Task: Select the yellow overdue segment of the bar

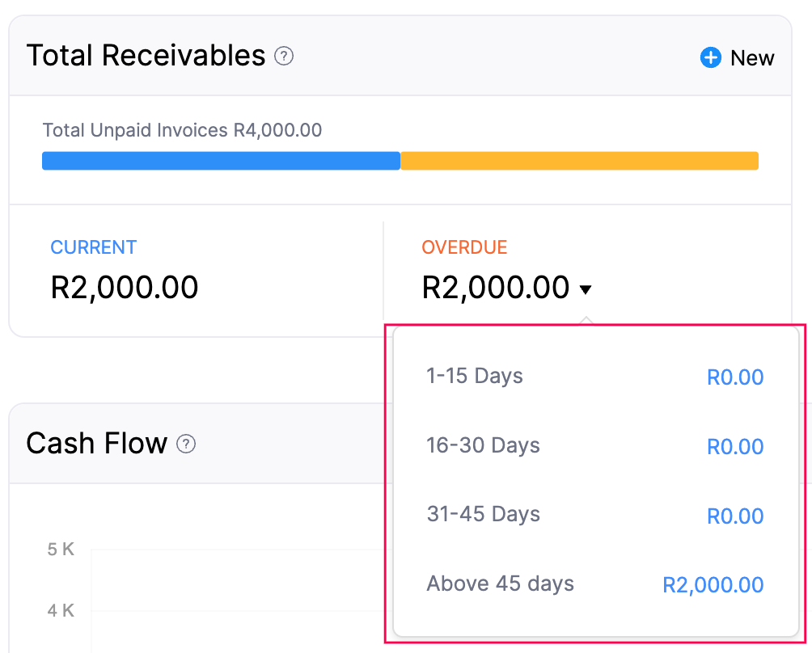Action: [578, 160]
